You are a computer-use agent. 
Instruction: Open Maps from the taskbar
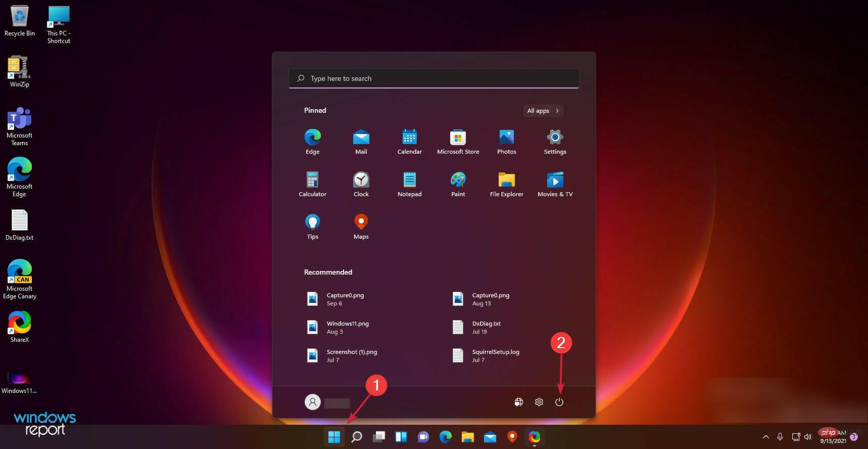(512, 437)
